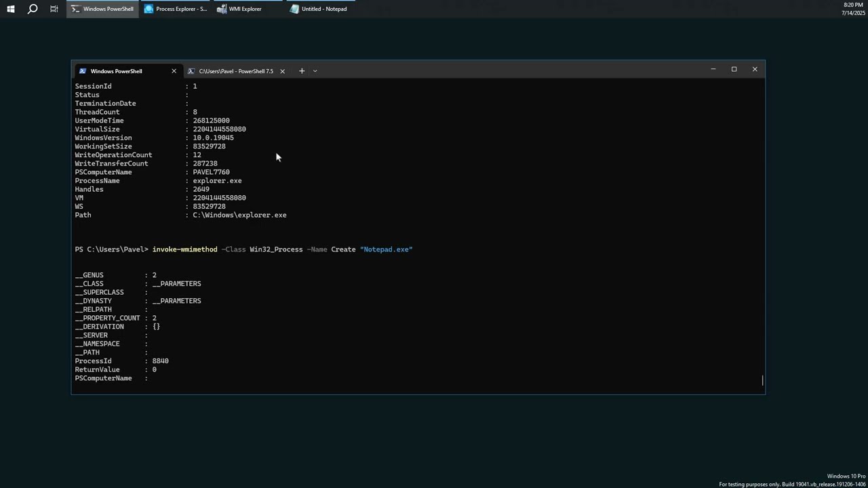Click the __GENUS output line

[x=115, y=275]
